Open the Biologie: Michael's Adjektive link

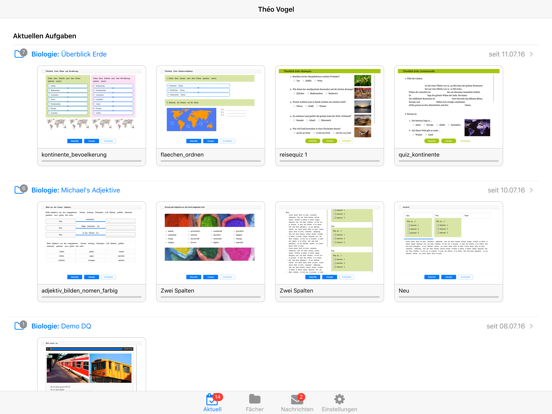coord(76,190)
